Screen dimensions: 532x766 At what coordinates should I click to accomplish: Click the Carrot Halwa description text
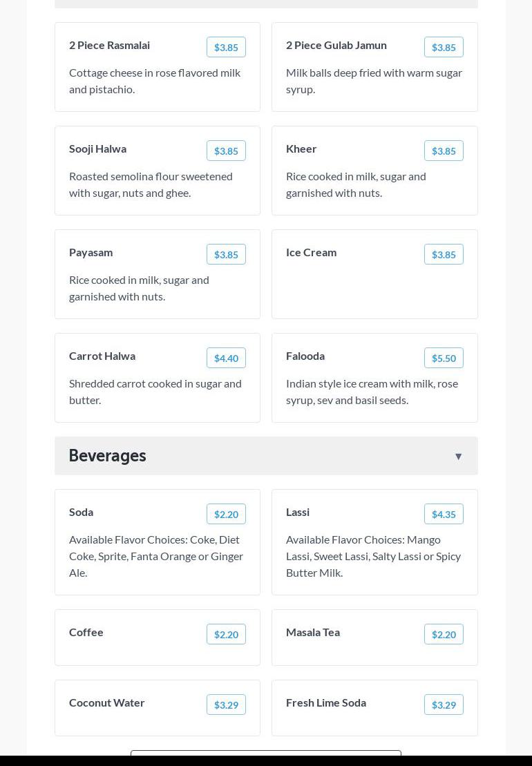[155, 392]
